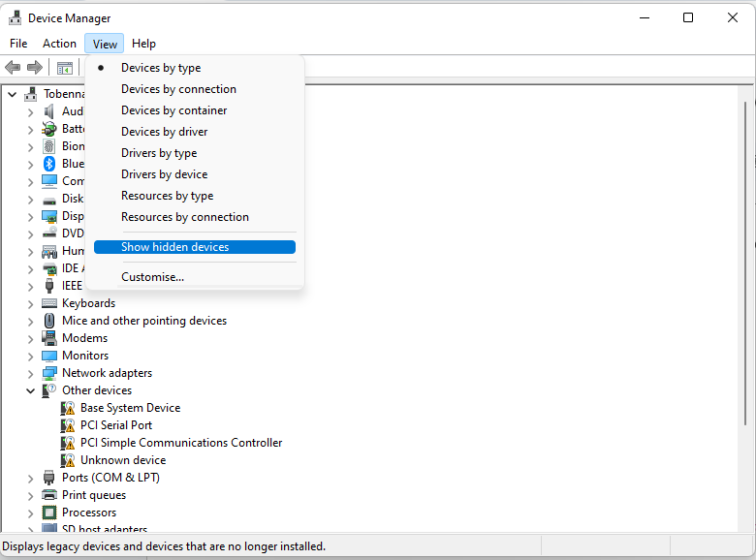
Task: Expand Mice and other pointing devices
Action: point(30,321)
